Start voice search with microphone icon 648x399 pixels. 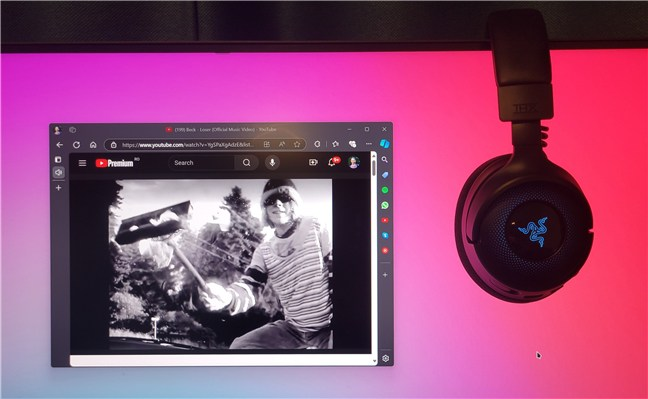coord(272,162)
